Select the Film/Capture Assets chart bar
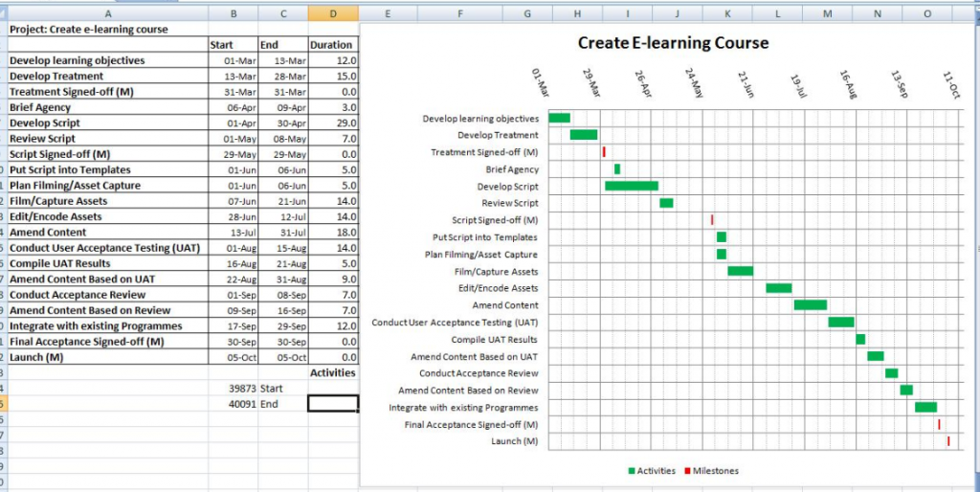980x492 pixels. pos(740,271)
